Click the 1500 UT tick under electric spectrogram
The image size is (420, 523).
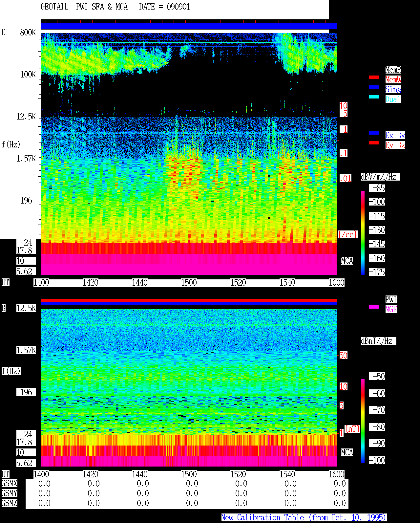tap(189, 283)
